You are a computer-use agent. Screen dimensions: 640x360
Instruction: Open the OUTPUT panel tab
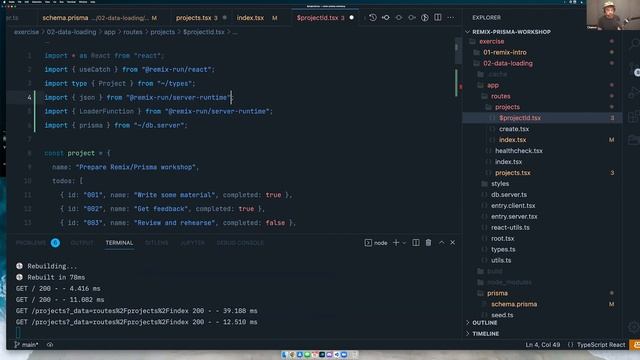pyautogui.click(x=82, y=243)
